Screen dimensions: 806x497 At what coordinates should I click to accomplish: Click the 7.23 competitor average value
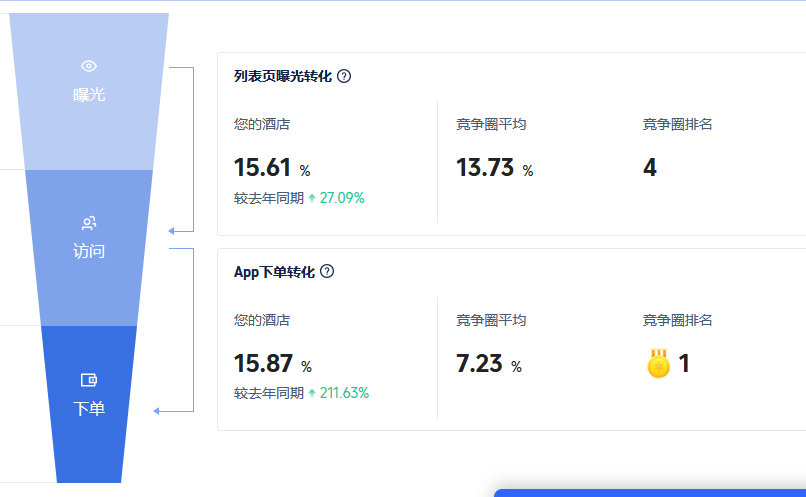click(x=479, y=363)
